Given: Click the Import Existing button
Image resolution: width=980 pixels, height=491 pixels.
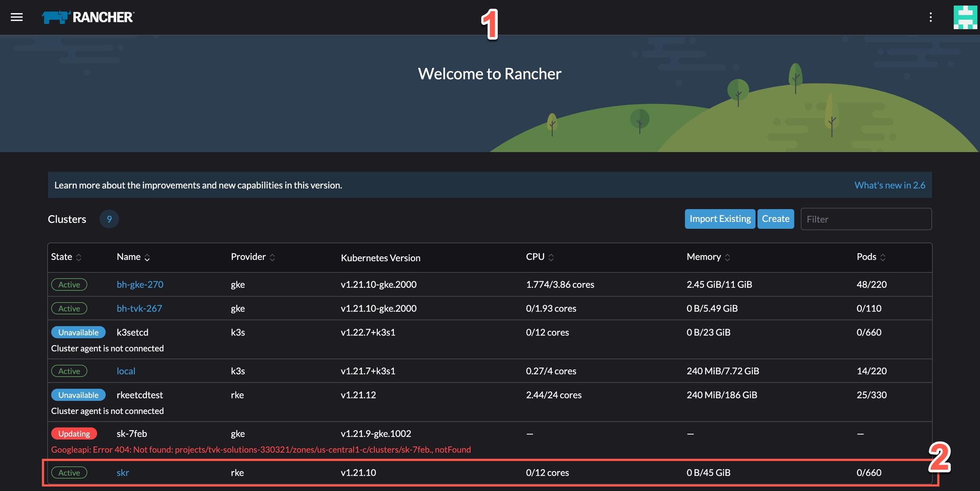Looking at the screenshot, I should click(x=720, y=219).
